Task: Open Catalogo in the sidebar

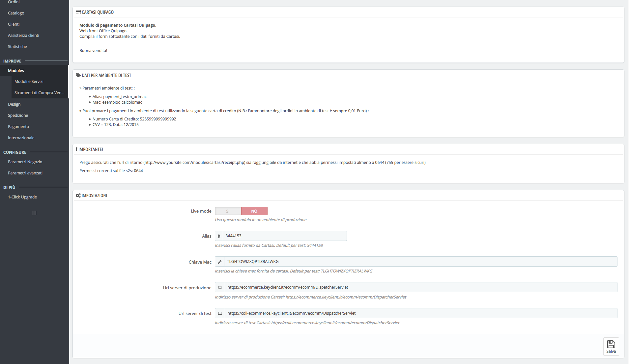Action: (16, 13)
